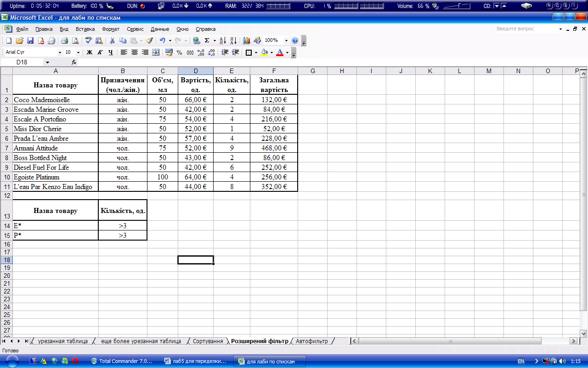The width and height of the screenshot is (588, 368).
Task: Select cell containing Egoiste Platinum
Action: point(56,177)
